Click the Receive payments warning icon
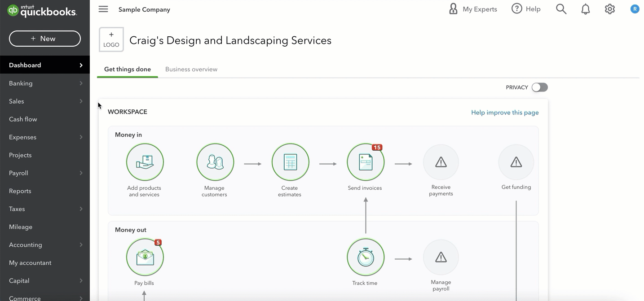 [441, 162]
